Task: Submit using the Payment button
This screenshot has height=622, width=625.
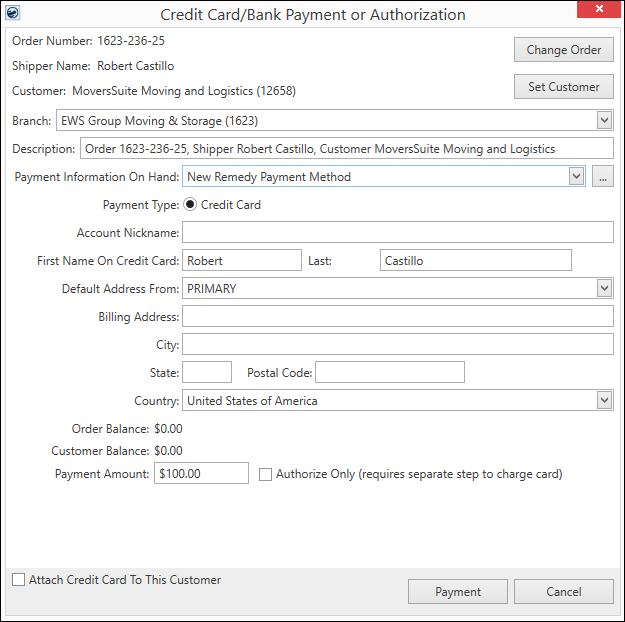Action: point(457,592)
